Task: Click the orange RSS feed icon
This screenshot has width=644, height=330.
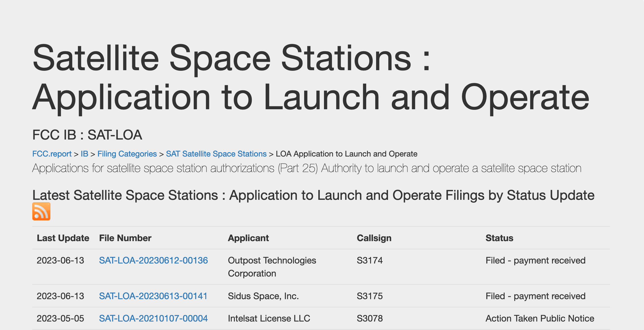Action: [41, 211]
